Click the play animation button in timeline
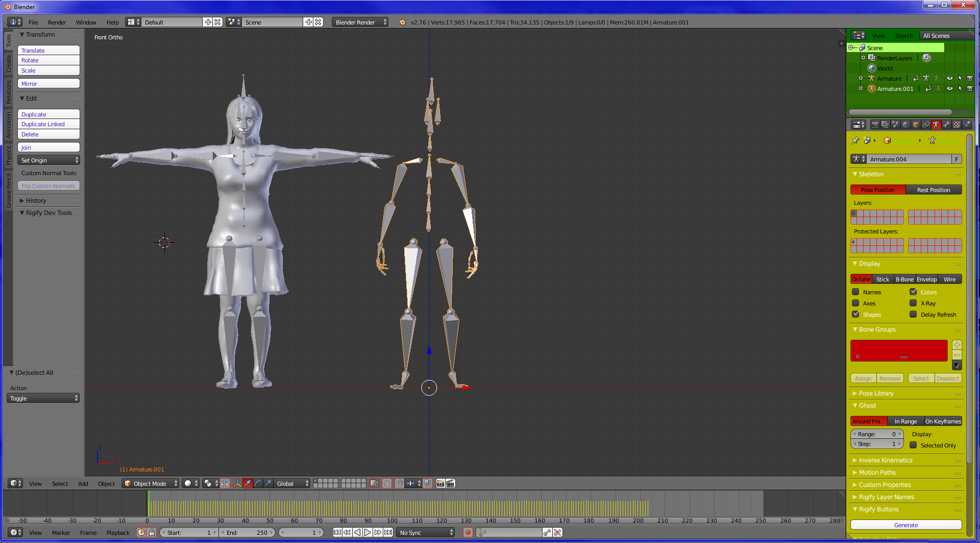 (x=367, y=532)
